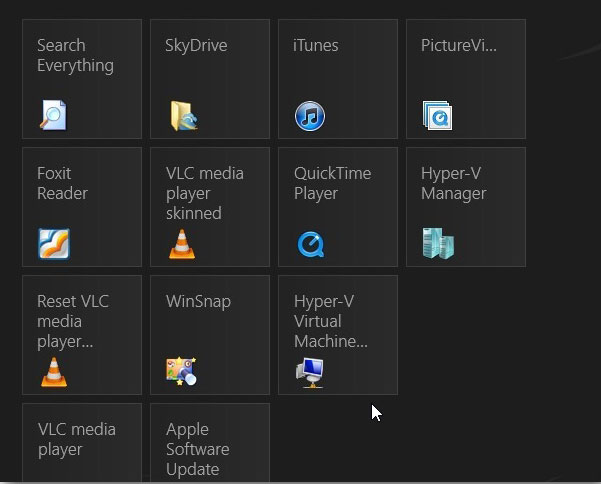
Task: Open the VLC media player tile at bottom
Action: (x=82, y=443)
